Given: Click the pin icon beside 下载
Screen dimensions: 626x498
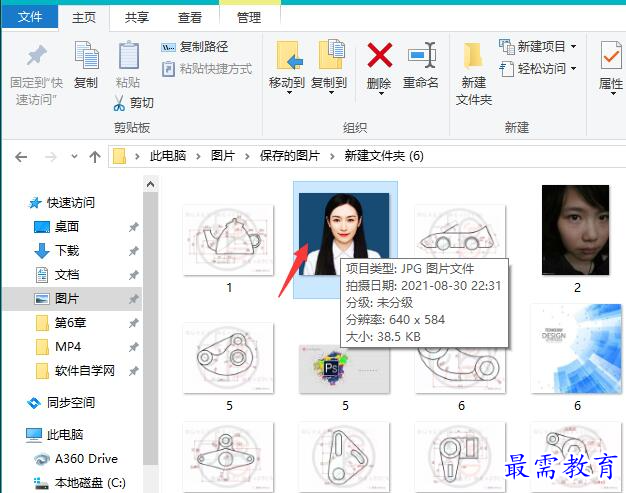Looking at the screenshot, I should pos(133,251).
